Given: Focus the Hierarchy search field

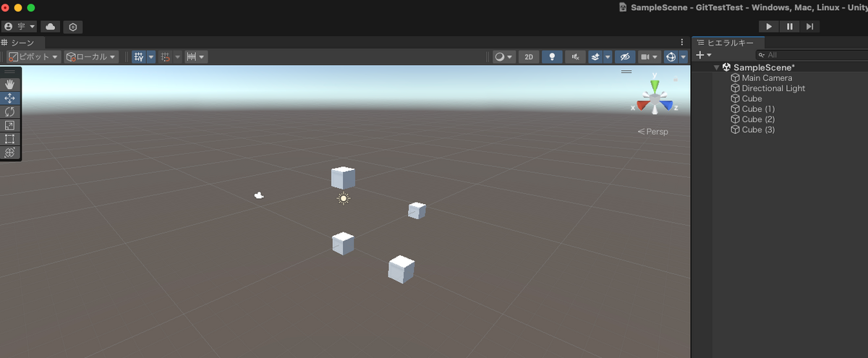Looking at the screenshot, I should coord(810,55).
